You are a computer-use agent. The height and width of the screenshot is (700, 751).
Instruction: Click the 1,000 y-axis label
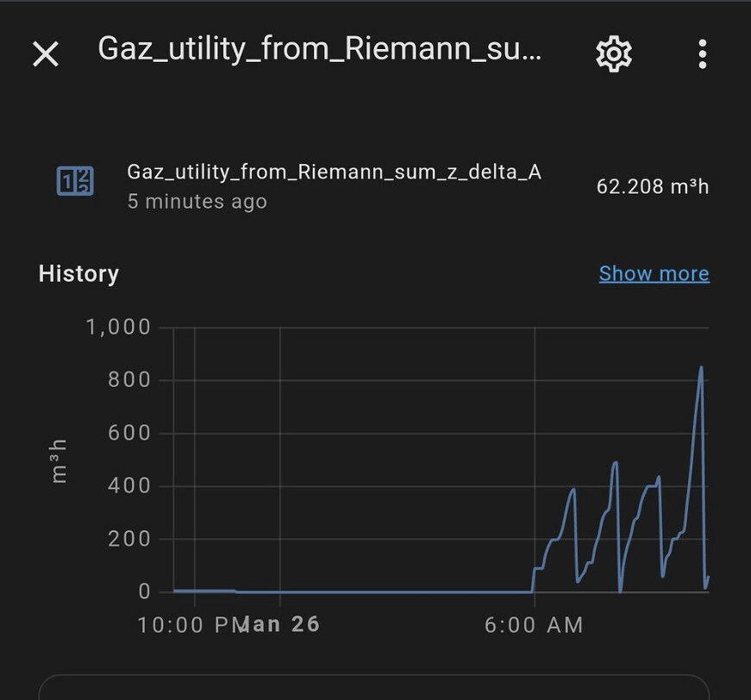click(x=118, y=328)
